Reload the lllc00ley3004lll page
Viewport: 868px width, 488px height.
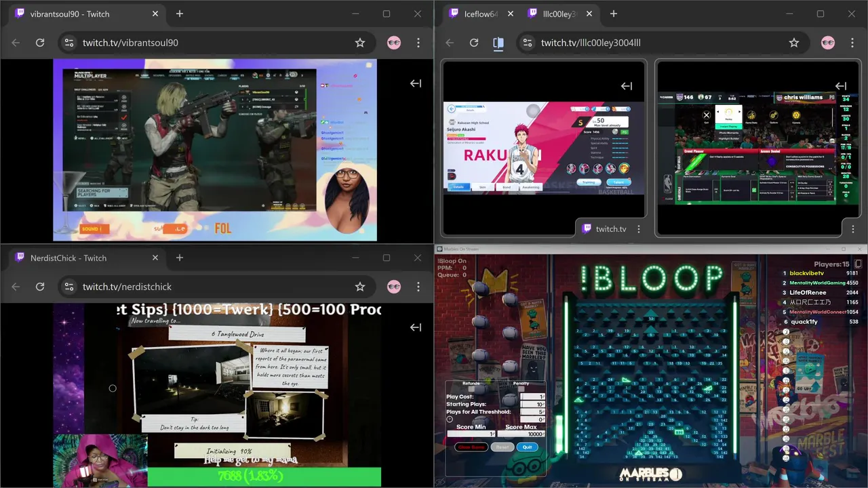474,43
